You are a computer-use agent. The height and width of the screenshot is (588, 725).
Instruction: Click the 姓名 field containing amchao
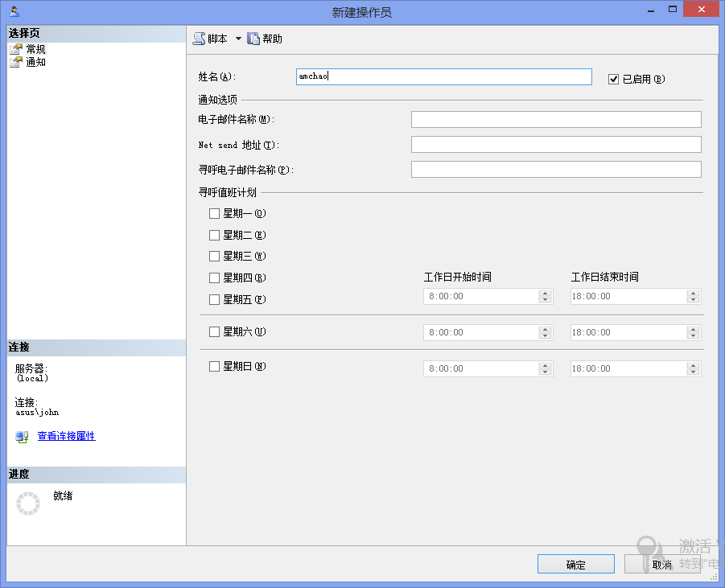click(x=443, y=76)
